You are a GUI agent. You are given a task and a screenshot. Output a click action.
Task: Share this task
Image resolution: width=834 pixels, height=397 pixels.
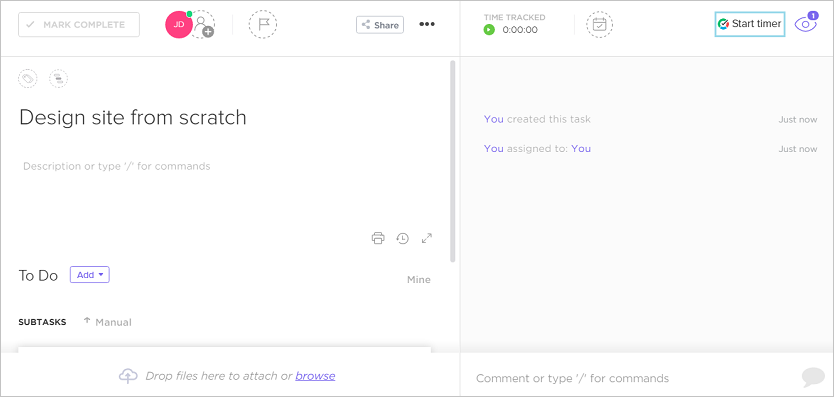point(380,25)
